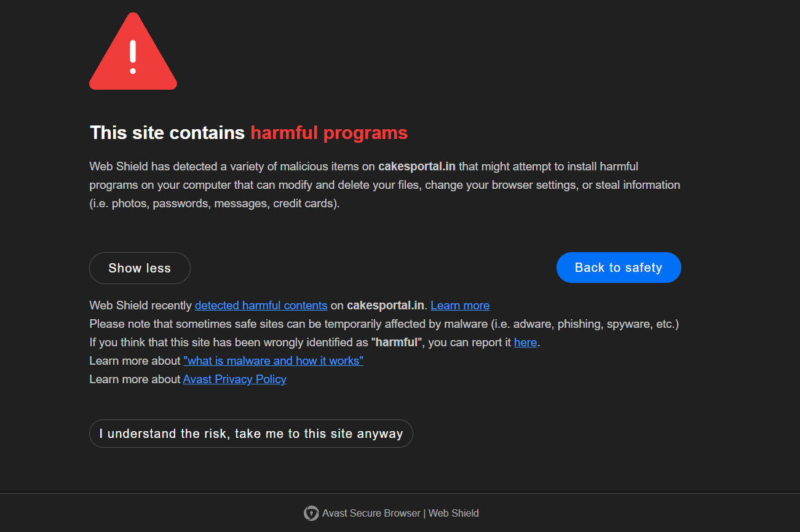This screenshot has width=800, height=532.
Task: Click bold cakesportal.in beside the Learn more link
Action: (386, 306)
